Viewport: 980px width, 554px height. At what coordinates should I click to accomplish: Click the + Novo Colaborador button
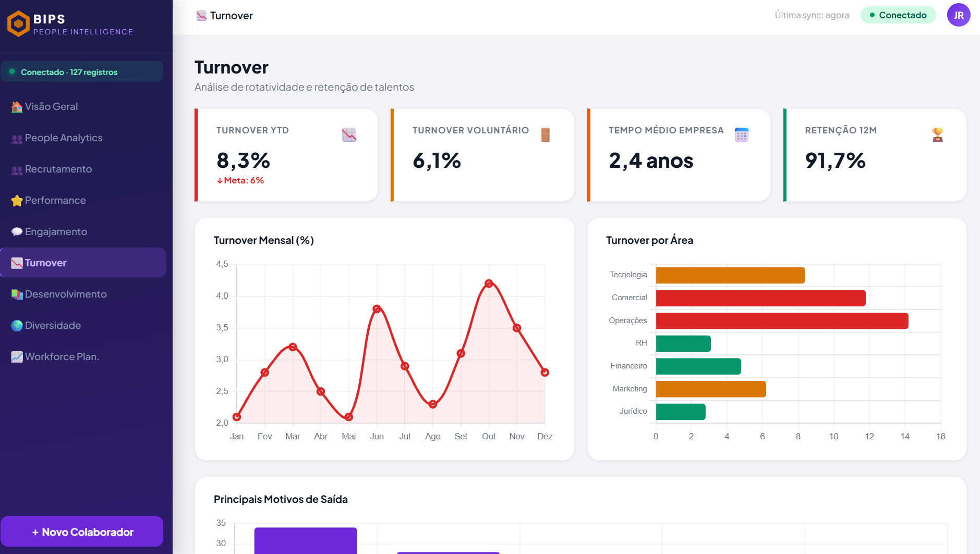click(x=82, y=532)
